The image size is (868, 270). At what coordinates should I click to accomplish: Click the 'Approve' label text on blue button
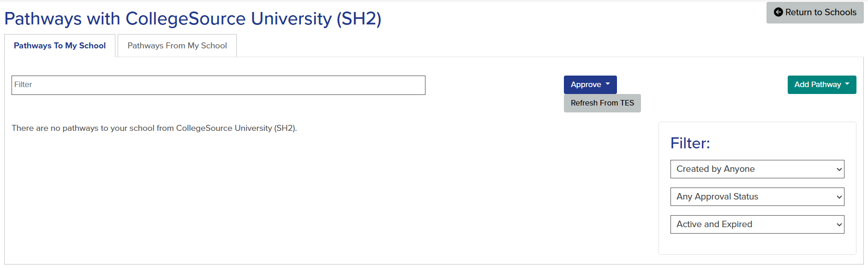(586, 85)
